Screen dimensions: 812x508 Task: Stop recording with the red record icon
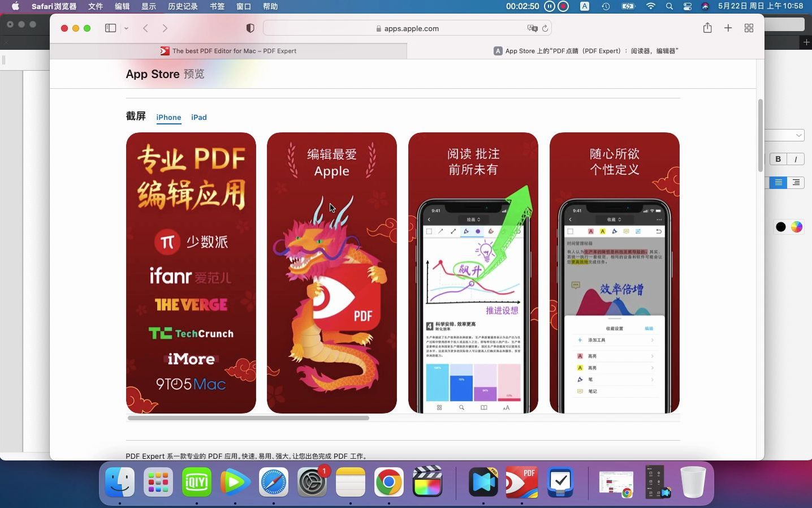pos(563,6)
